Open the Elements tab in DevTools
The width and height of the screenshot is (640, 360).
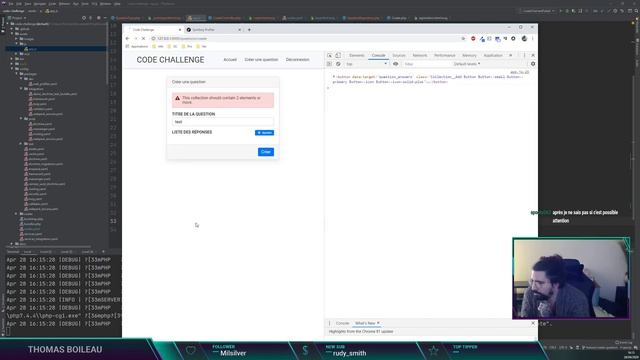point(356,55)
